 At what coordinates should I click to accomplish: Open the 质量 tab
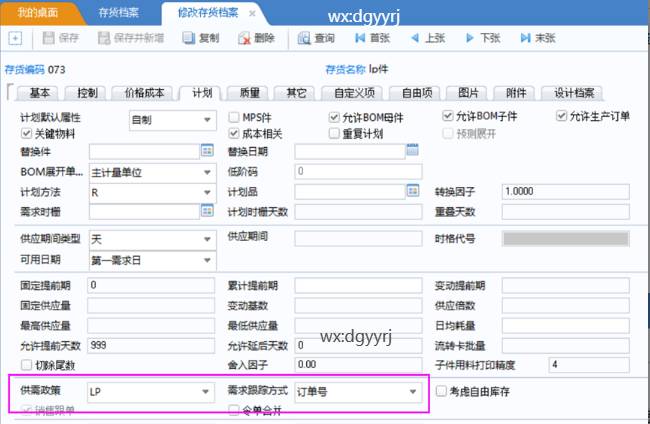point(249,93)
